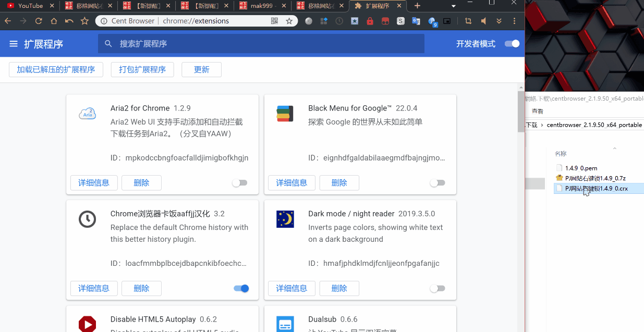Enable Dark mode / night reader extension
Screen dimensions: 644x332
[438, 288]
